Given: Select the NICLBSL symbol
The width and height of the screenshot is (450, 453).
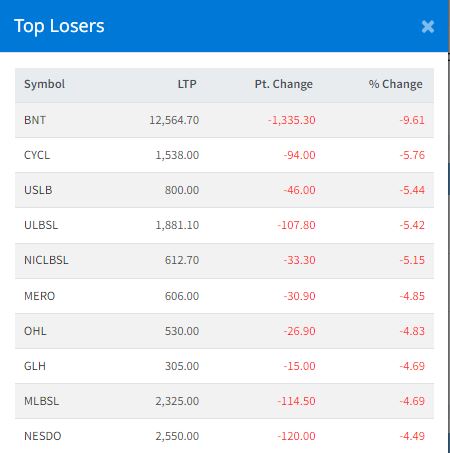Looking at the screenshot, I should (46, 260).
